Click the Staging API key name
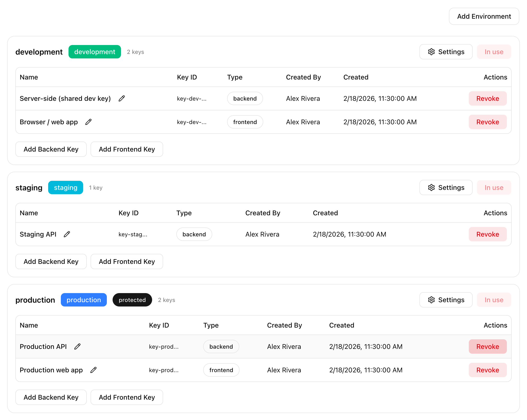 38,234
